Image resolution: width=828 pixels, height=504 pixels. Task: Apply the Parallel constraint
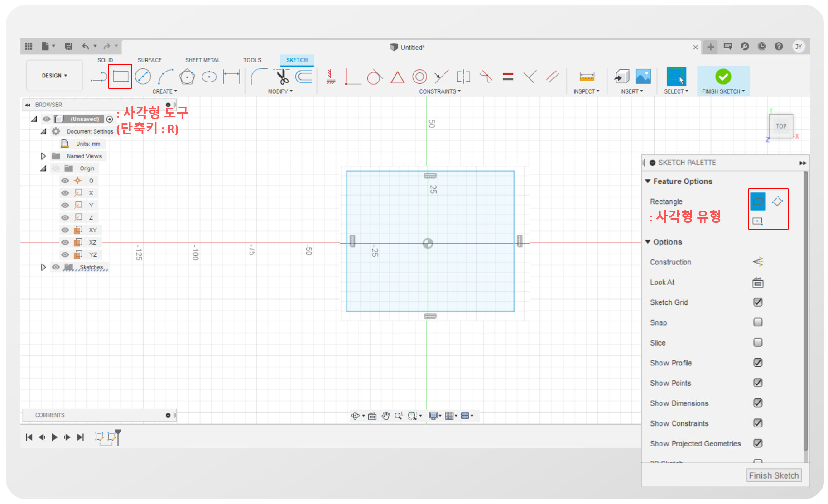(552, 77)
